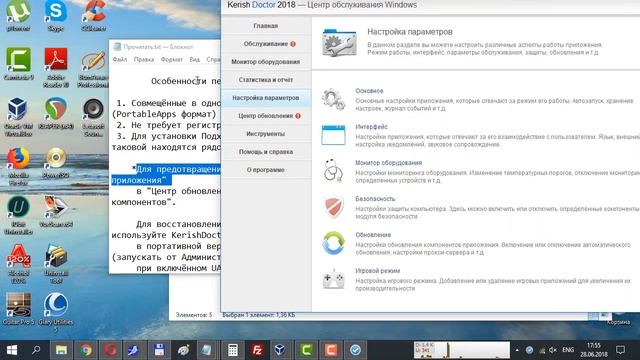Open the Обслуживание section
The height and width of the screenshot is (360, 640).
[x=266, y=44]
